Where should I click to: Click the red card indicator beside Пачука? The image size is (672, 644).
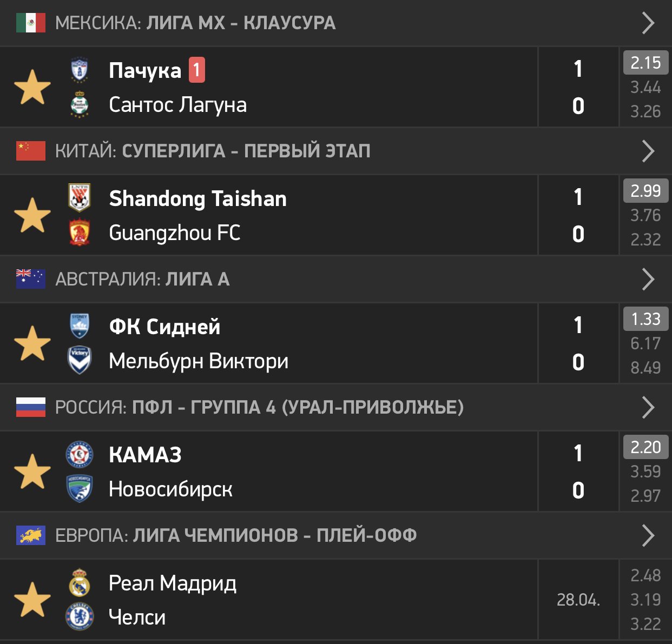point(197,70)
